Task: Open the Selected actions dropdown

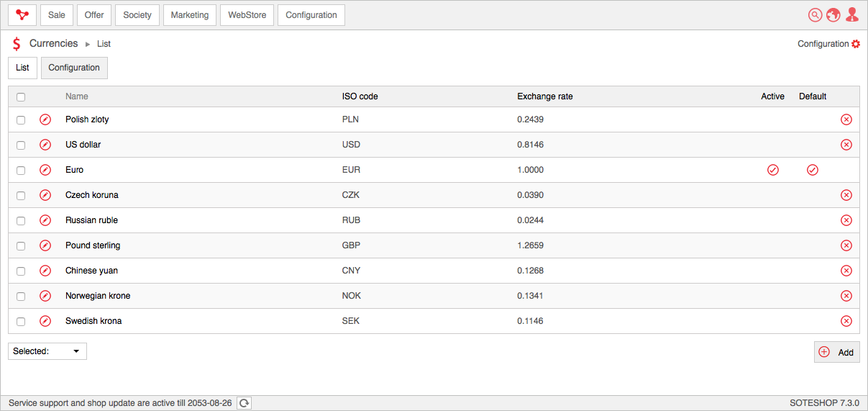Action: pyautogui.click(x=47, y=351)
